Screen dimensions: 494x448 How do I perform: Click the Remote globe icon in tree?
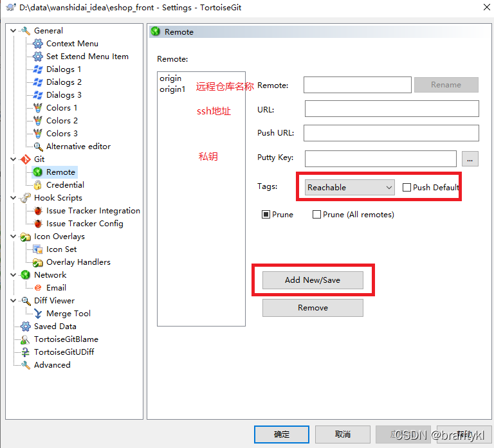[38, 172]
